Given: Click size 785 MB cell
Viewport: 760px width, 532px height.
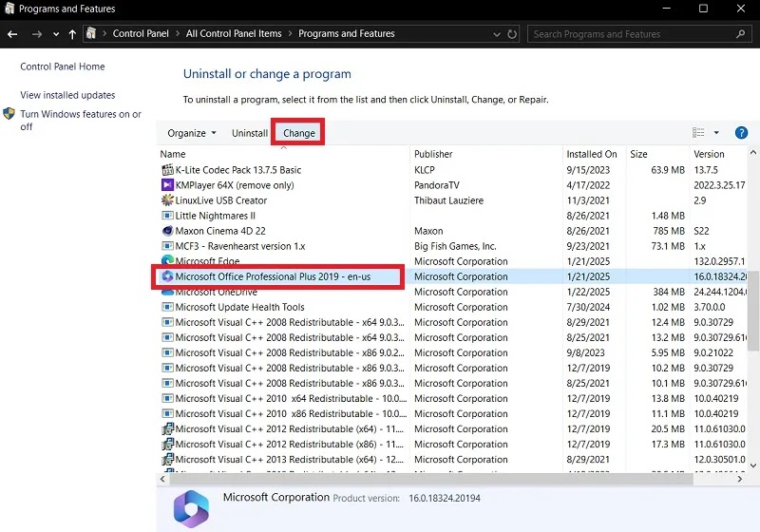Looking at the screenshot, I should (x=669, y=231).
